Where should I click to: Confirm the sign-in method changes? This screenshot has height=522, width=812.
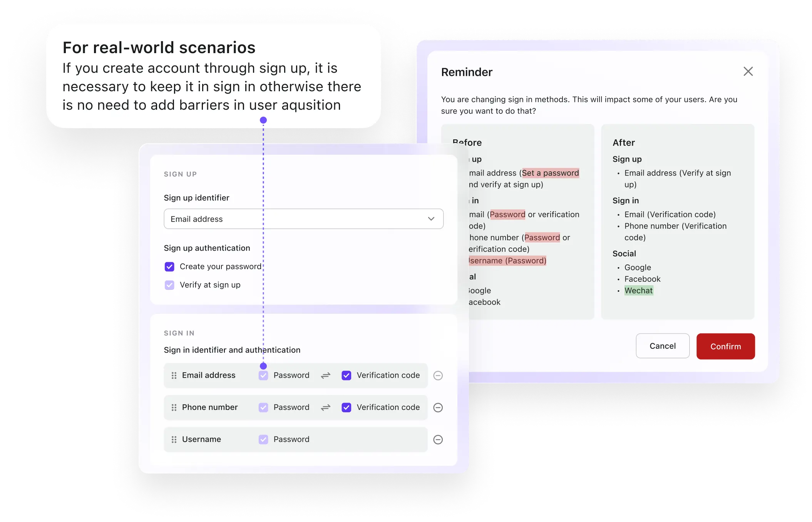[x=725, y=346]
